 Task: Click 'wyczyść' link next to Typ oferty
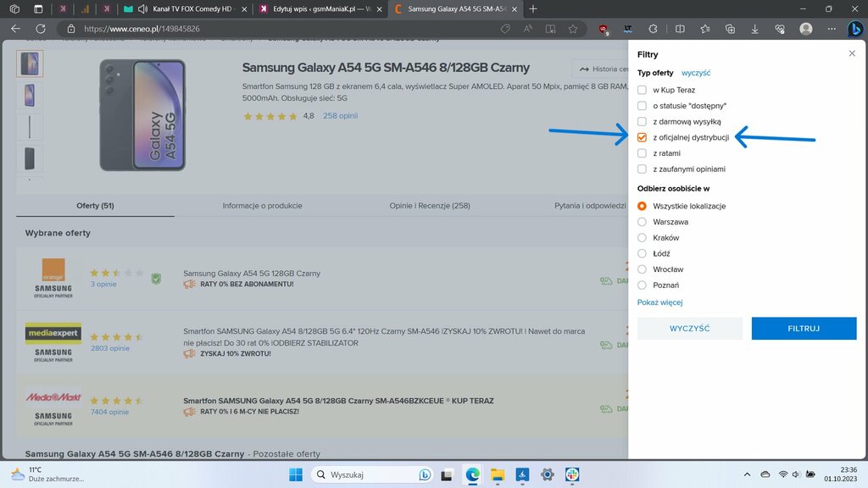(696, 73)
